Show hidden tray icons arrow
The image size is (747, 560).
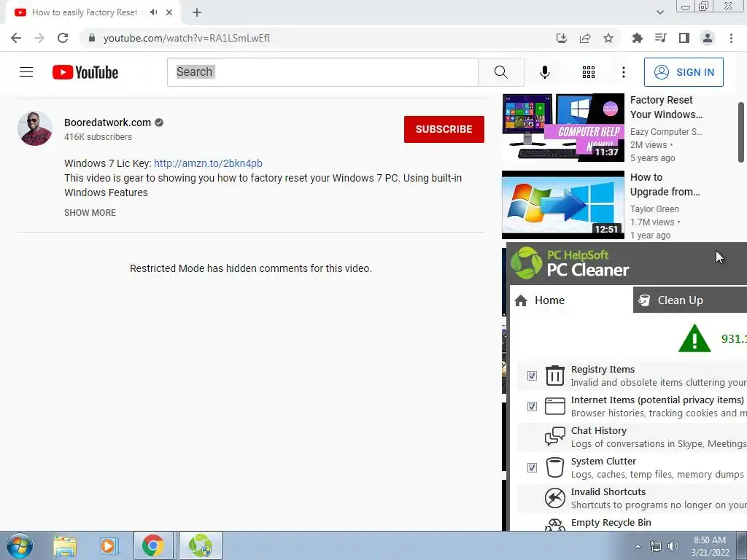click(638, 546)
